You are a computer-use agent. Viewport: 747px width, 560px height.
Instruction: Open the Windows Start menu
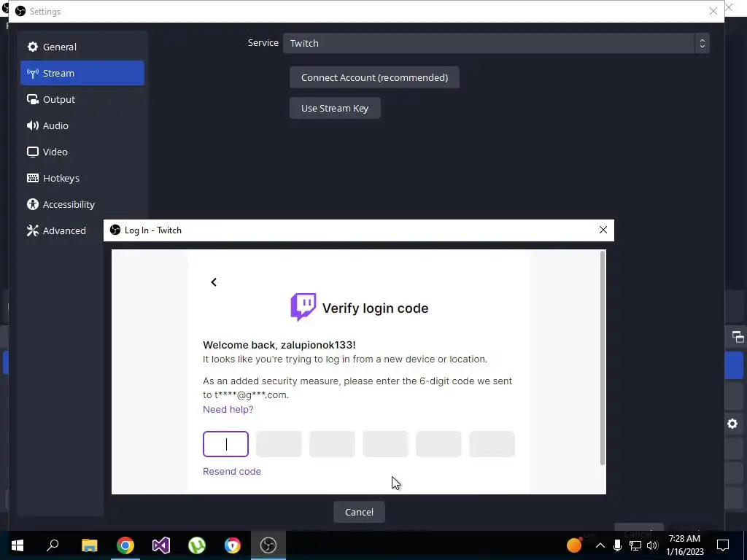[18, 545]
